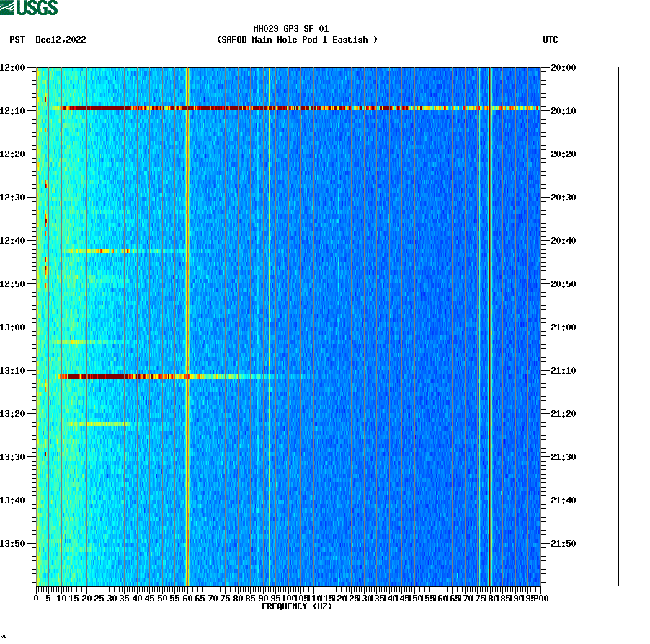Select the dark red event band at 12:10
The height and width of the screenshot is (644, 650).
(x=288, y=108)
